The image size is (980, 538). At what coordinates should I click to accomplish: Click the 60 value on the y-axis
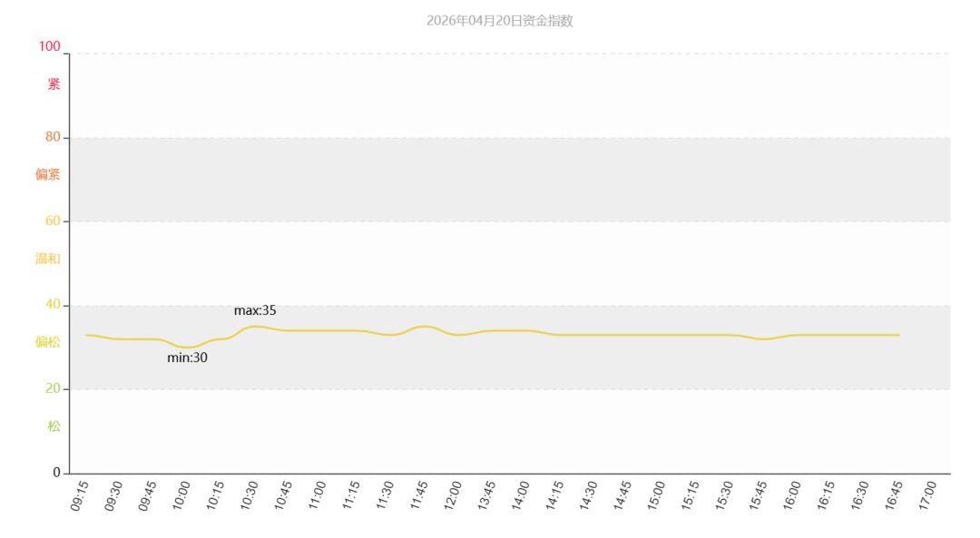pyautogui.click(x=53, y=220)
